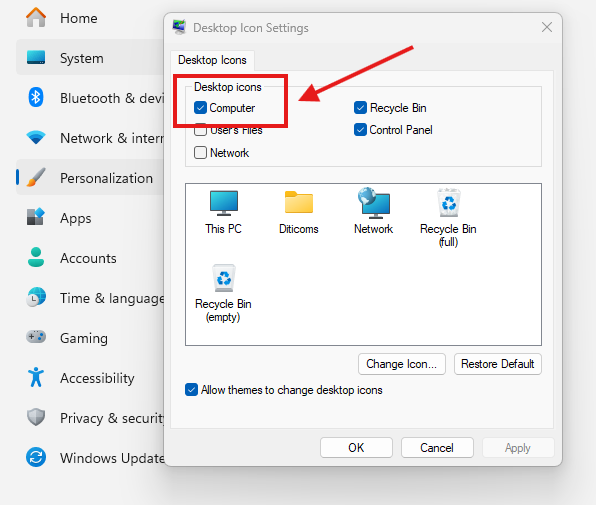596x505 pixels.
Task: Toggle the Control Panel checkbox
Action: coord(360,130)
